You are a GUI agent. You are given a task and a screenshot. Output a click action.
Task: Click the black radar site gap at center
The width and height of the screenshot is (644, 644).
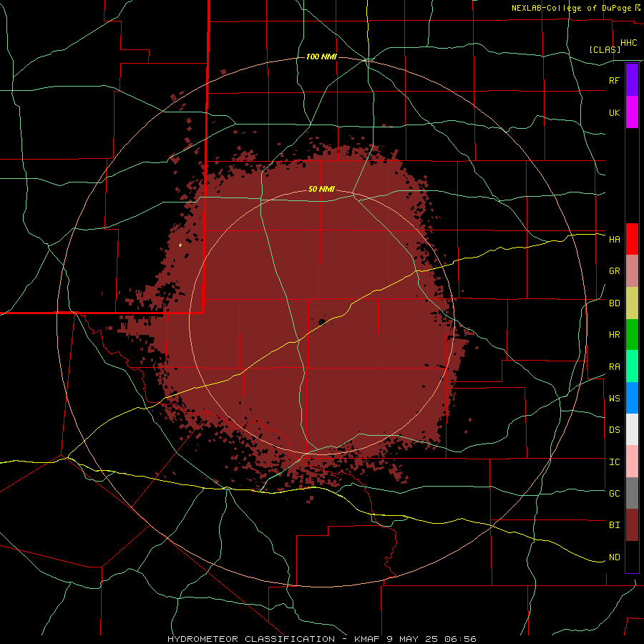(x=321, y=321)
